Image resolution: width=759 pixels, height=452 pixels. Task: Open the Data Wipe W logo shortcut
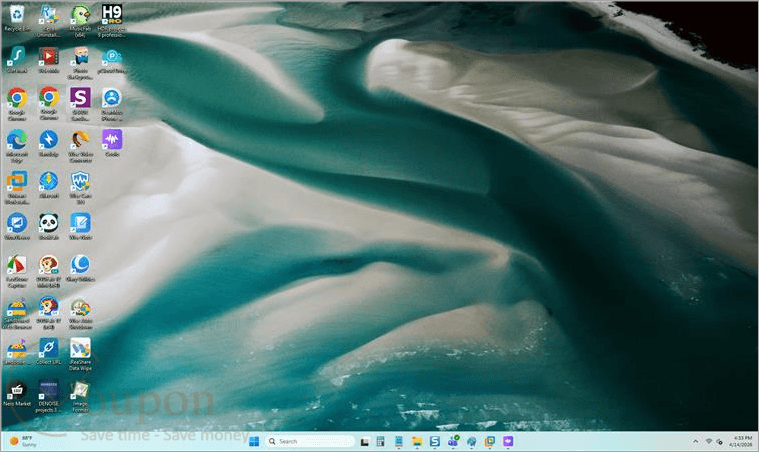click(x=80, y=354)
